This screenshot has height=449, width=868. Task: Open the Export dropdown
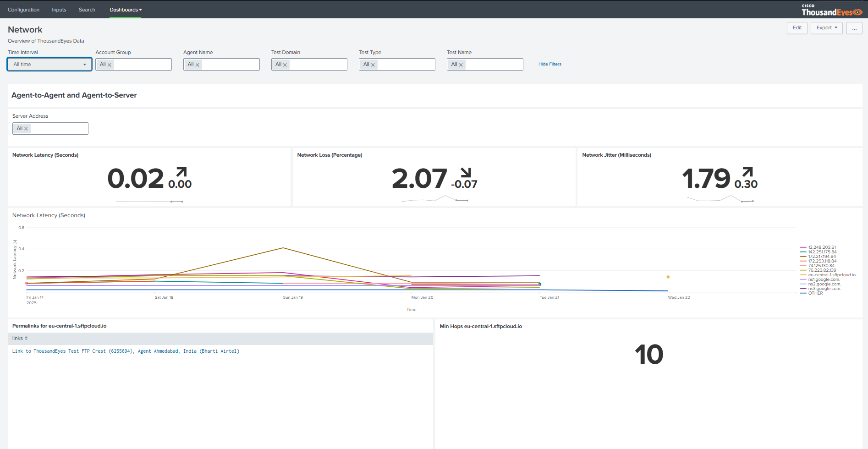[x=827, y=28]
